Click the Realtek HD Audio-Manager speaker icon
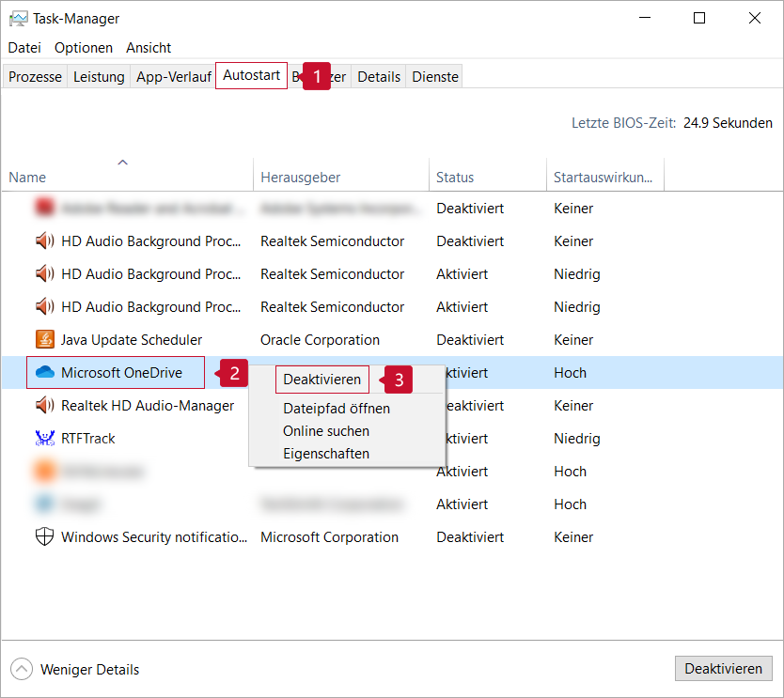Image resolution: width=784 pixels, height=698 pixels. [44, 406]
